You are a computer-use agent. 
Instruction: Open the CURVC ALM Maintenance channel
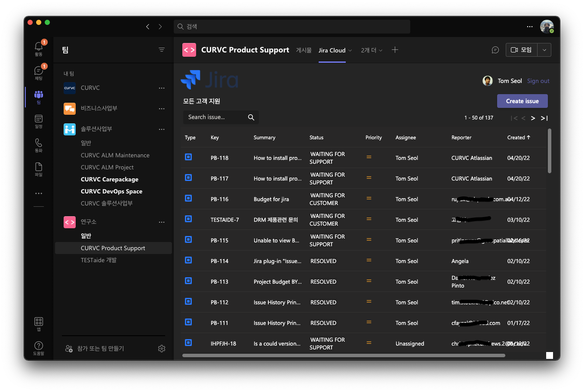point(115,155)
